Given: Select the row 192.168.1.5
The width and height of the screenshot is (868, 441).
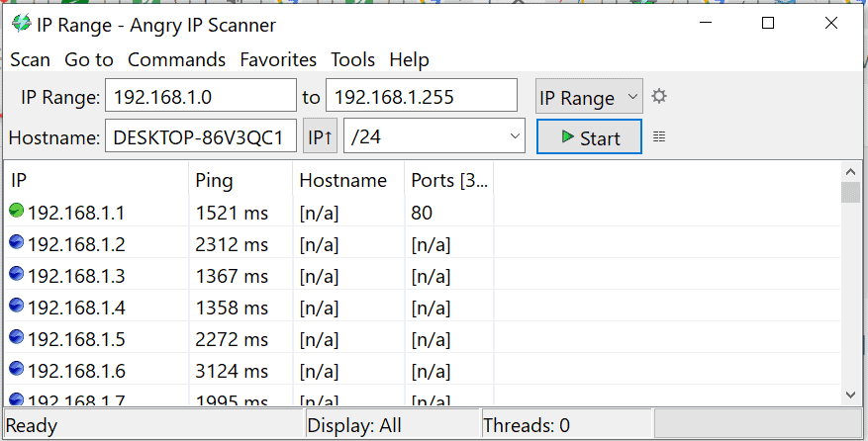Looking at the screenshot, I should point(423,338).
